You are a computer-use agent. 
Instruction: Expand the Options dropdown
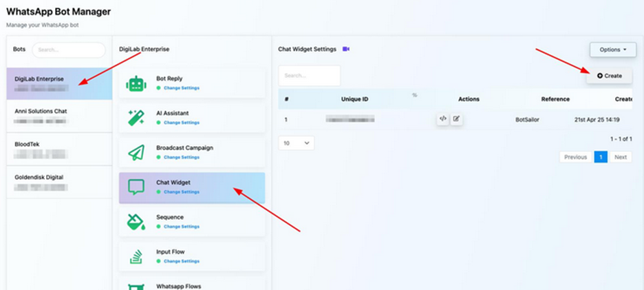[612, 50]
